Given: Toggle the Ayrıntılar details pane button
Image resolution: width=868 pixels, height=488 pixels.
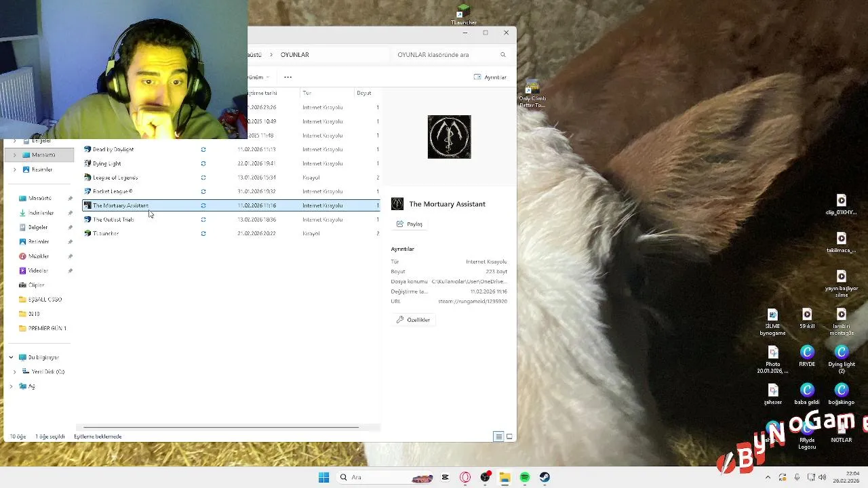Looking at the screenshot, I should (490, 77).
